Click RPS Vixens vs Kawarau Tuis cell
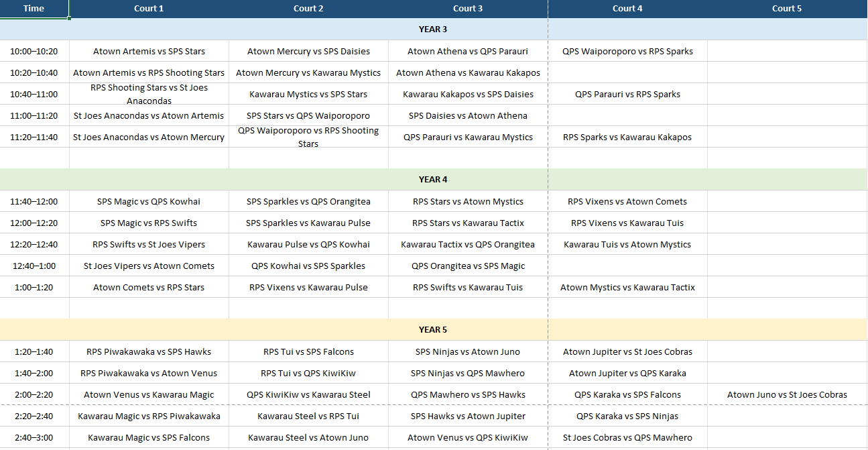 [x=627, y=223]
